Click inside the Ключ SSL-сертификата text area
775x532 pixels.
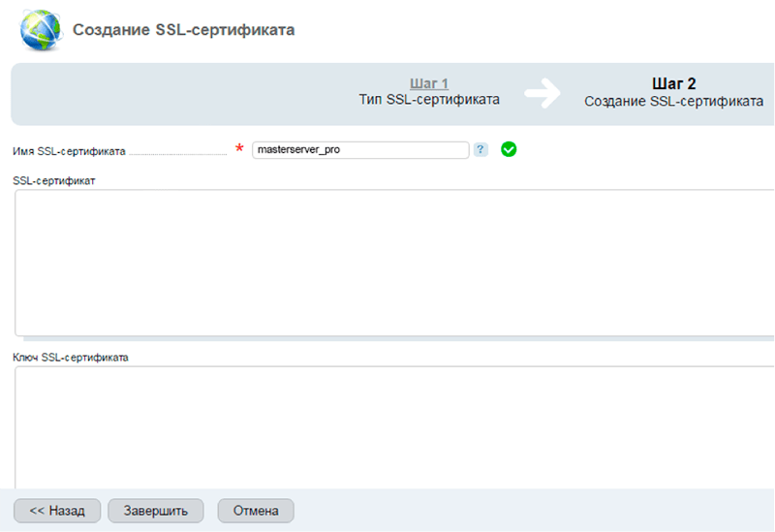(392, 426)
